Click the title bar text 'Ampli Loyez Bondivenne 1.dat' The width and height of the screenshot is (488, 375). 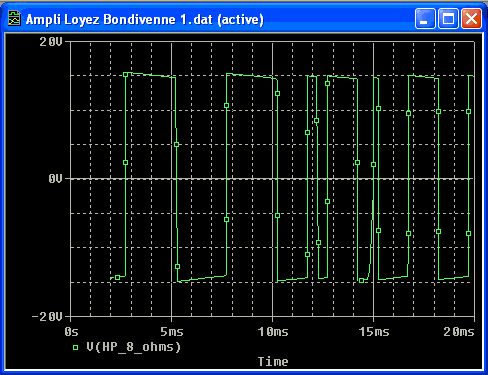pos(119,19)
